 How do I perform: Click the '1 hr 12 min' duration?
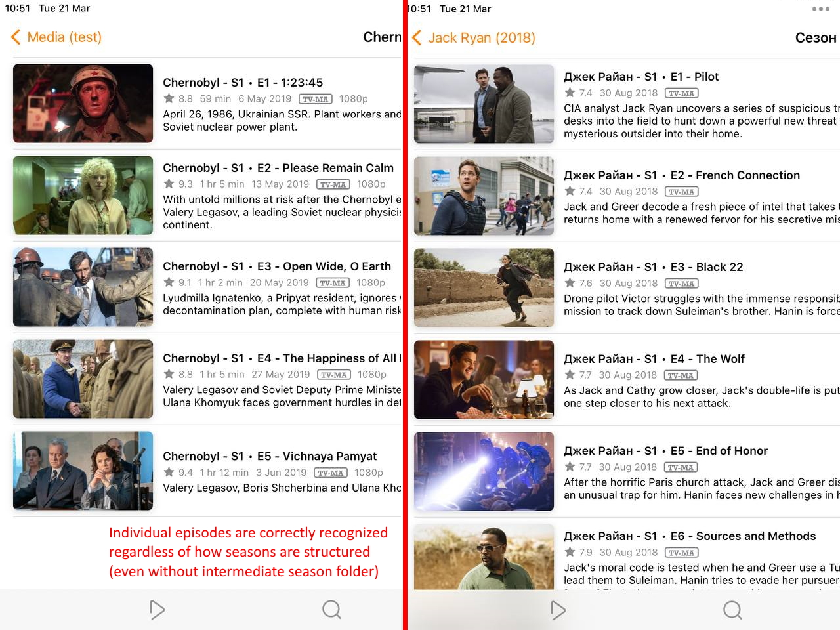[x=224, y=472]
